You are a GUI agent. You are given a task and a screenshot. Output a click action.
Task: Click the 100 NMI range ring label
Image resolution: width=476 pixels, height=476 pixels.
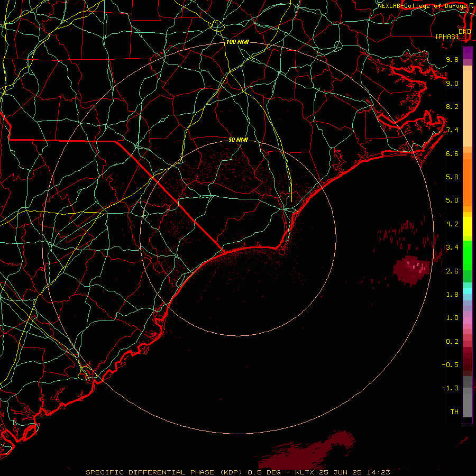[237, 42]
